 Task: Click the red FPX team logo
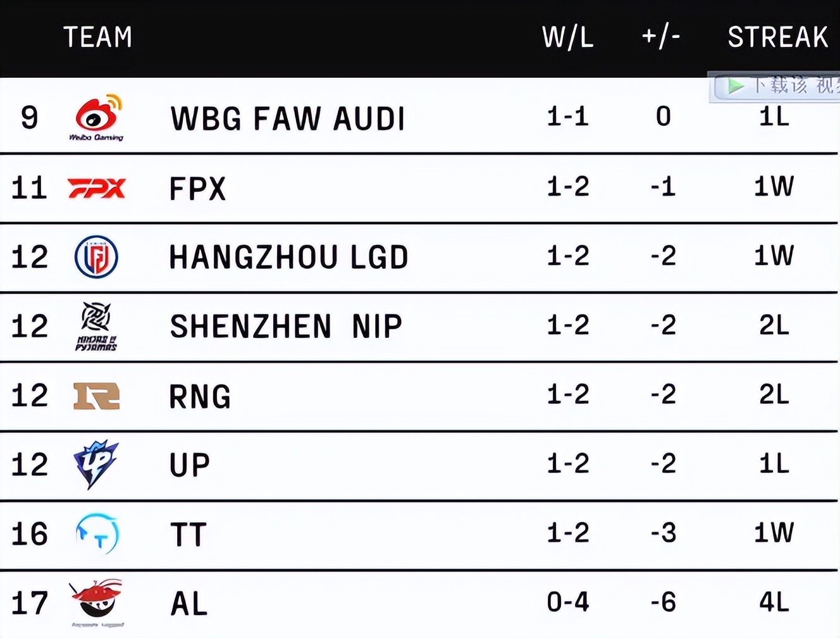pyautogui.click(x=96, y=188)
